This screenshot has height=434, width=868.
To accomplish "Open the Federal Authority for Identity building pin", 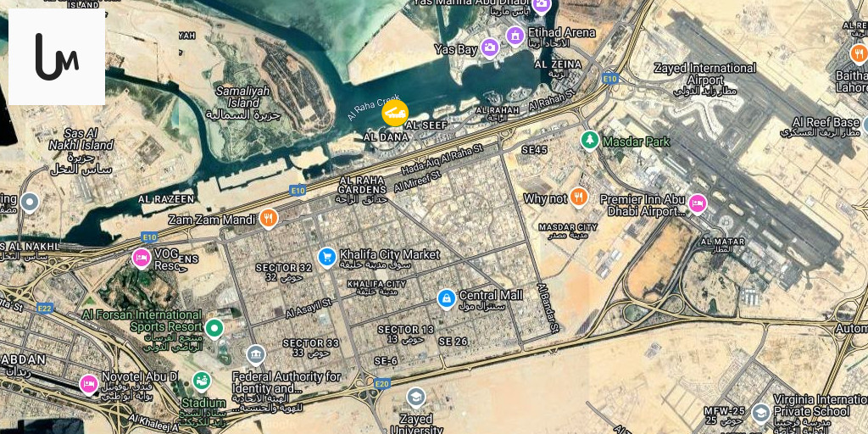I will coord(256,355).
